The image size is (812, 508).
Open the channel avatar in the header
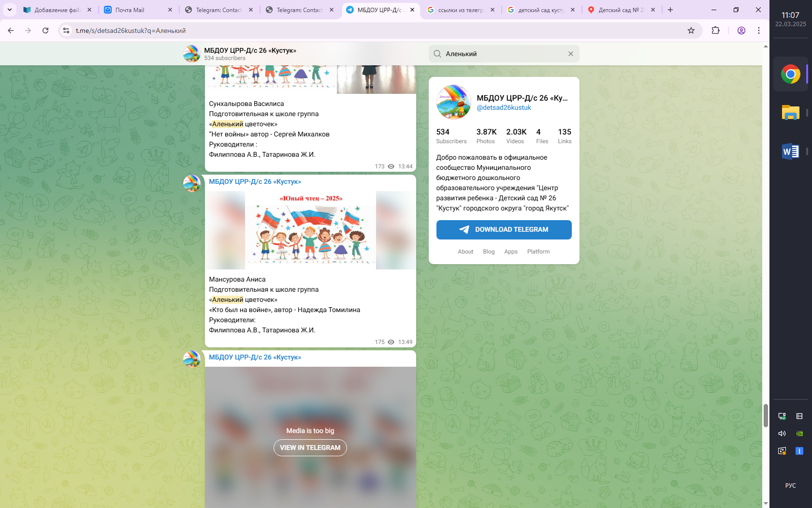click(x=192, y=54)
